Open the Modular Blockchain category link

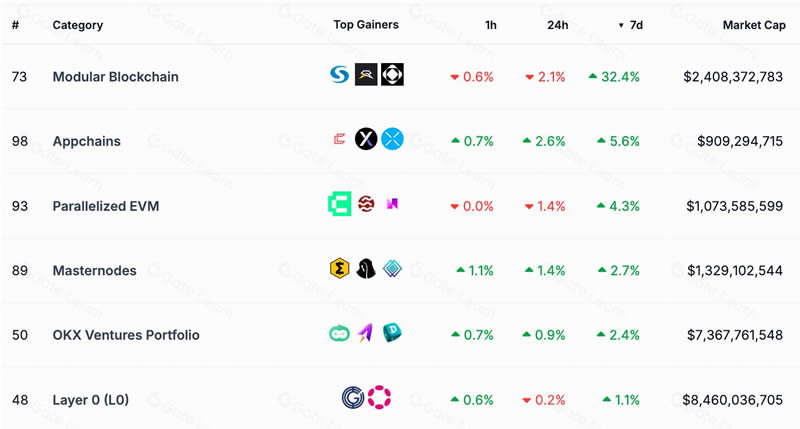click(116, 77)
